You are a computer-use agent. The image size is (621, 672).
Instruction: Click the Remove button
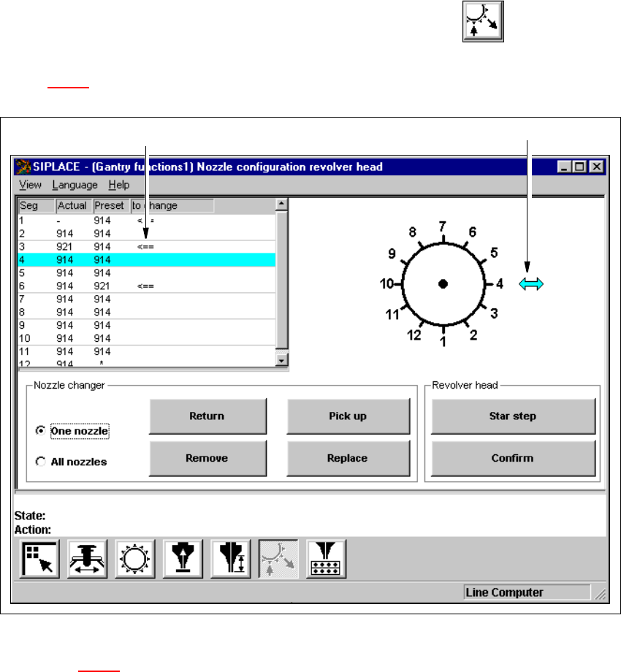pos(207,458)
